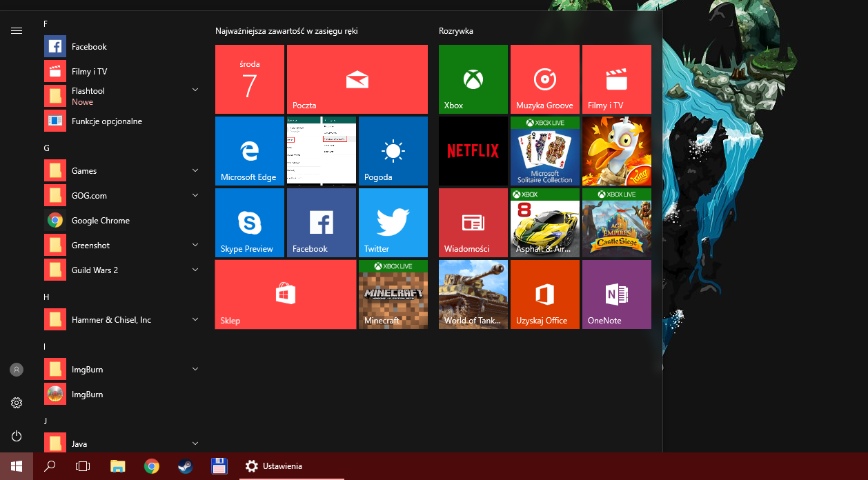
Task: Launch the World of Tanks tile
Action: (473, 294)
